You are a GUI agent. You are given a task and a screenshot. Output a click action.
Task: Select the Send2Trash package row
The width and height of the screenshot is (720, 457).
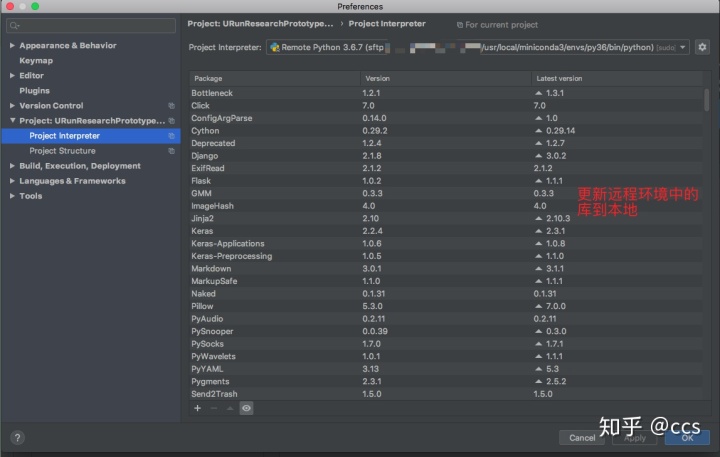point(446,394)
